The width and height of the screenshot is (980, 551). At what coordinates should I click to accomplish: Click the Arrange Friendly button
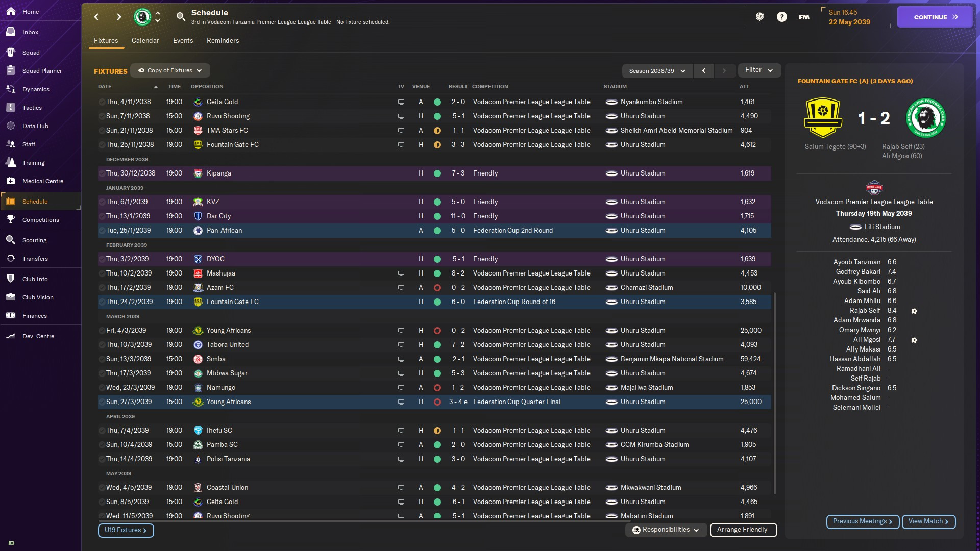[743, 530]
